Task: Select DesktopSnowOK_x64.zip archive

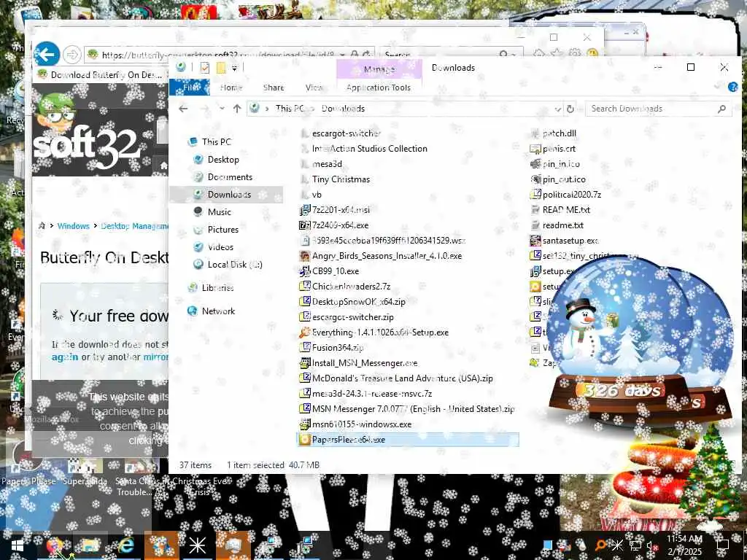Action: click(352, 301)
